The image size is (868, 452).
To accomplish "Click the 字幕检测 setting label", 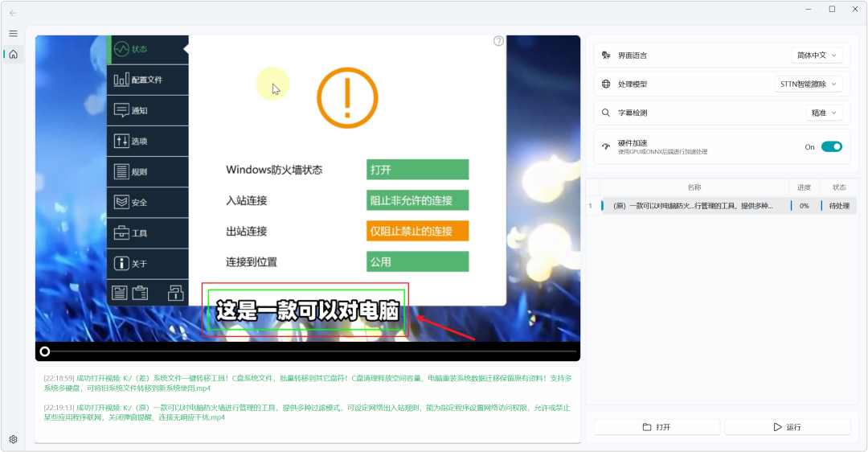I will pyautogui.click(x=633, y=113).
